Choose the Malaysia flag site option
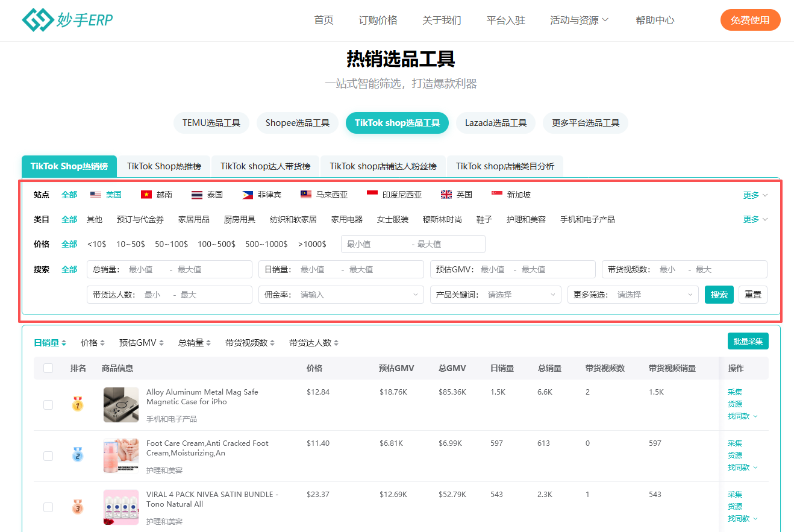Viewport: 794px width, 532px height. (306, 195)
